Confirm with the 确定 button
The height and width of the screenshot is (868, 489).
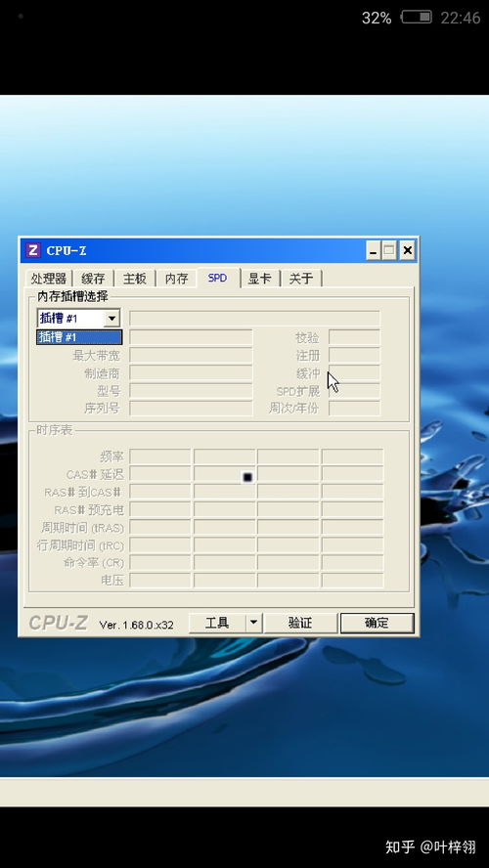click(377, 623)
